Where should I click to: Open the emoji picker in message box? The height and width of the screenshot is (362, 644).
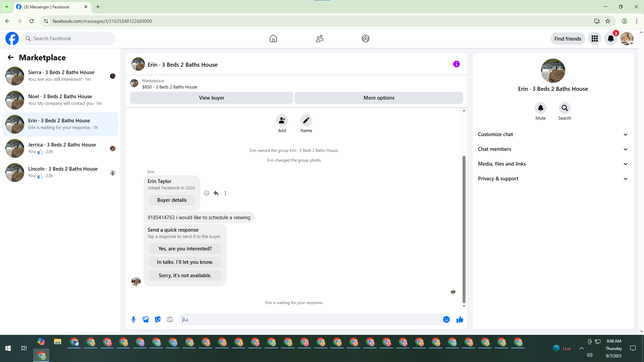point(446,319)
